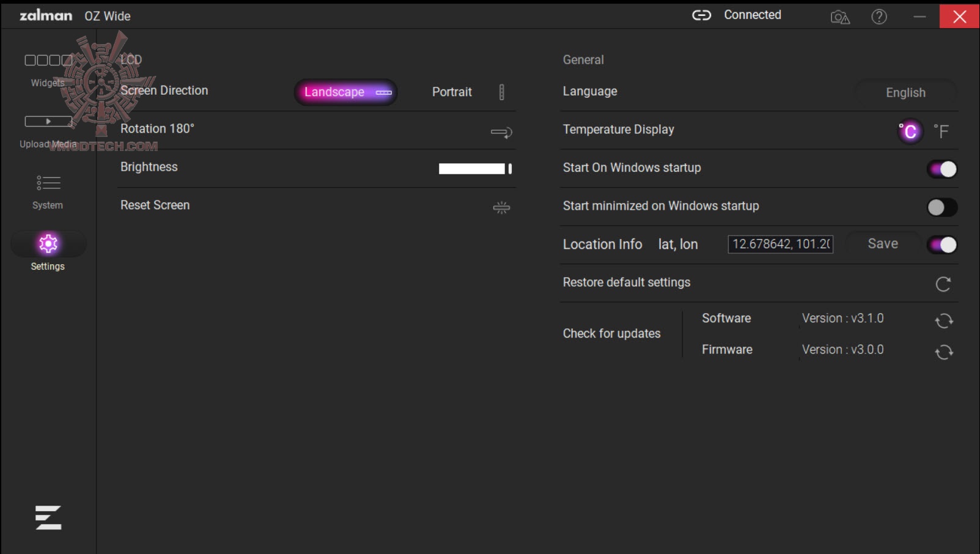Select Fahrenheit temperature display
The width and height of the screenshot is (980, 554).
[x=941, y=131]
